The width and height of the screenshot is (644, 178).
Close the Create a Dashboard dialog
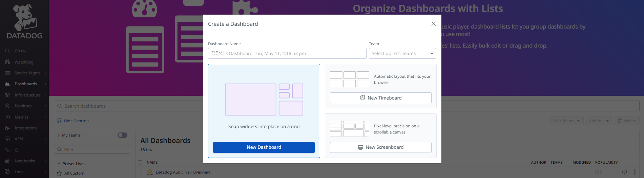[433, 24]
